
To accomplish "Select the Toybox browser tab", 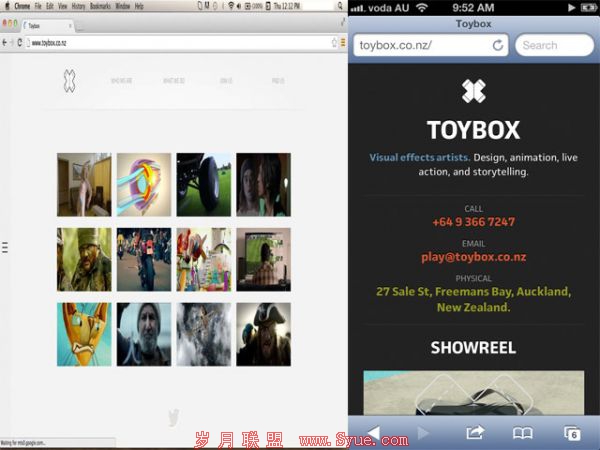I will pyautogui.click(x=47, y=26).
